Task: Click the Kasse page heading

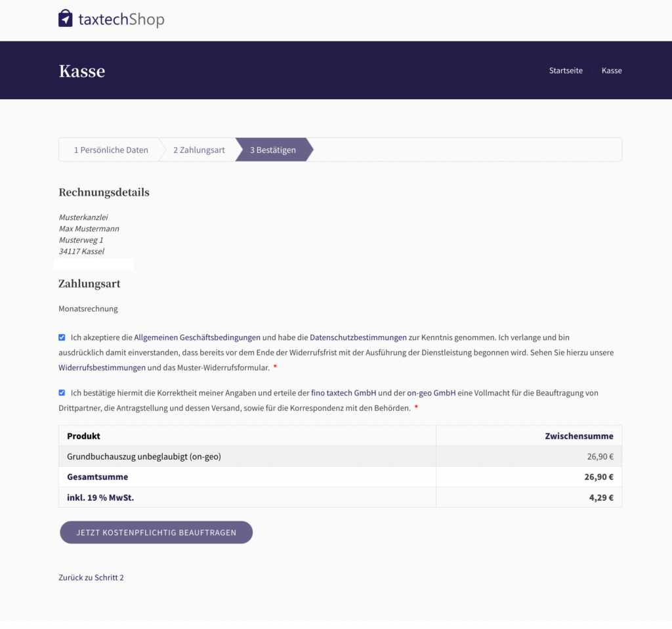Action: click(81, 71)
